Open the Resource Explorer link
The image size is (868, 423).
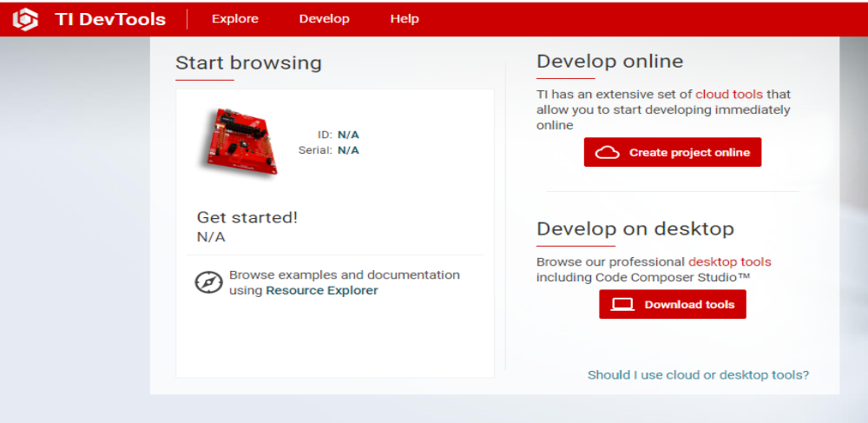tap(322, 290)
